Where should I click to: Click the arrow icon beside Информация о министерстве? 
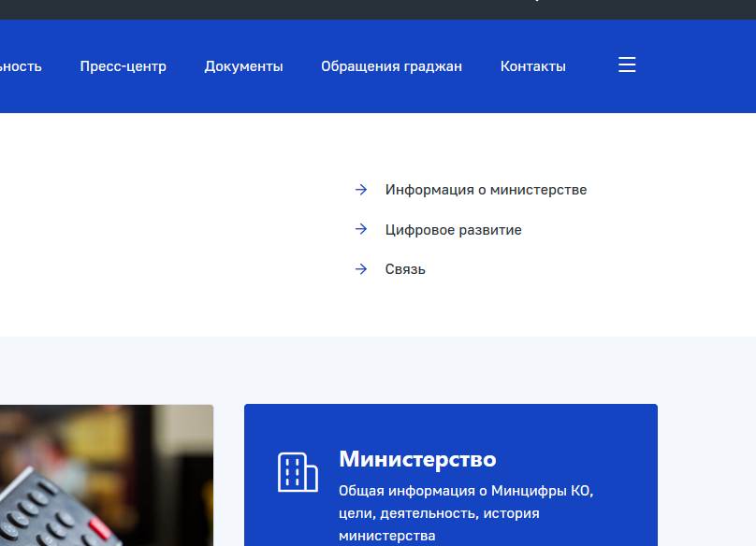tap(361, 190)
